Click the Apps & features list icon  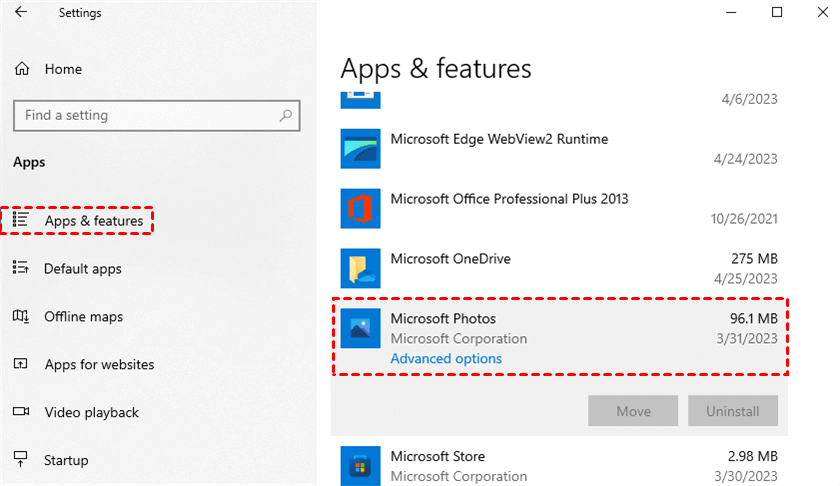point(21,220)
